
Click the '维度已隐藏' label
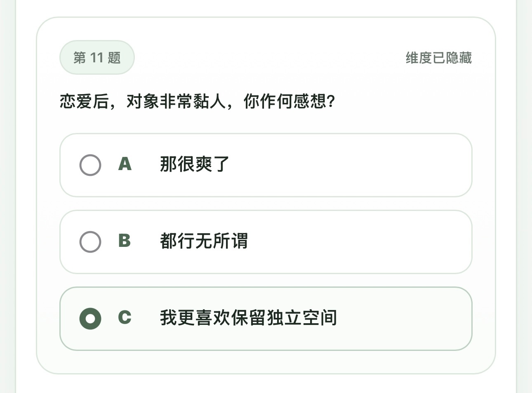click(x=439, y=58)
